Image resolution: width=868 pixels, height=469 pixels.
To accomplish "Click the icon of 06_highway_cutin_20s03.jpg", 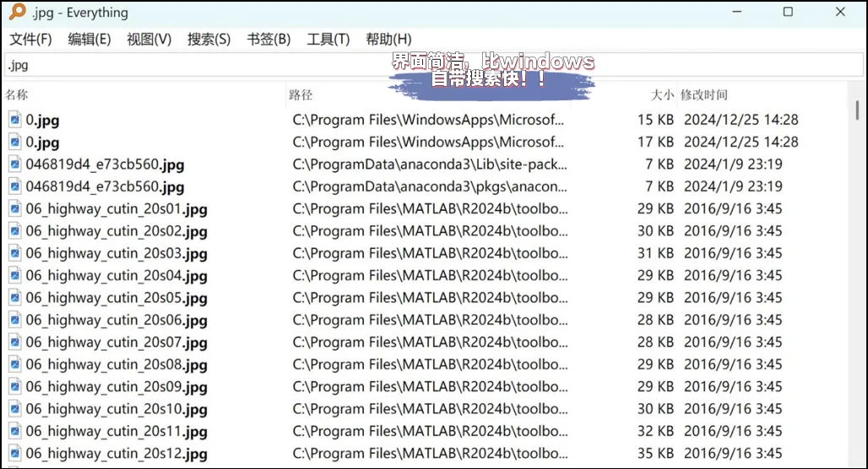I will pos(15,253).
